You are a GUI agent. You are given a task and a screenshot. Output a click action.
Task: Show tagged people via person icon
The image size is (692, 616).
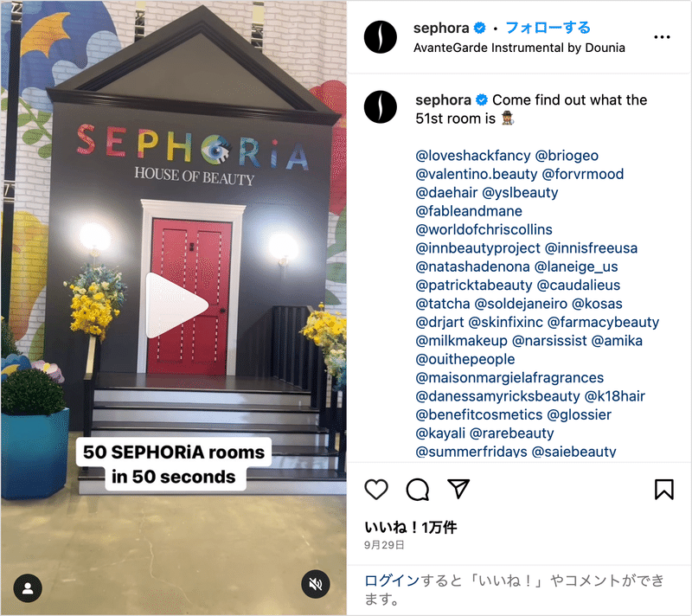click(28, 587)
